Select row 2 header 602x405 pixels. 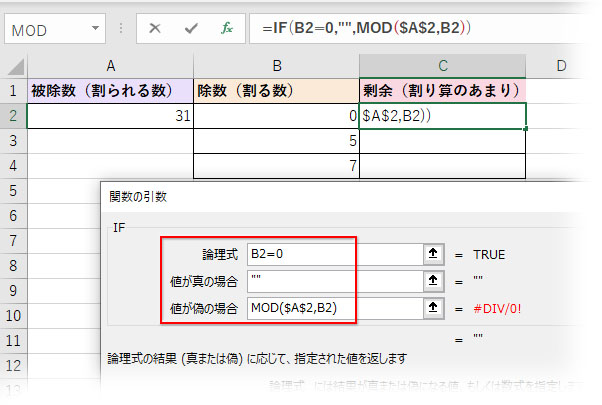pos(13,116)
